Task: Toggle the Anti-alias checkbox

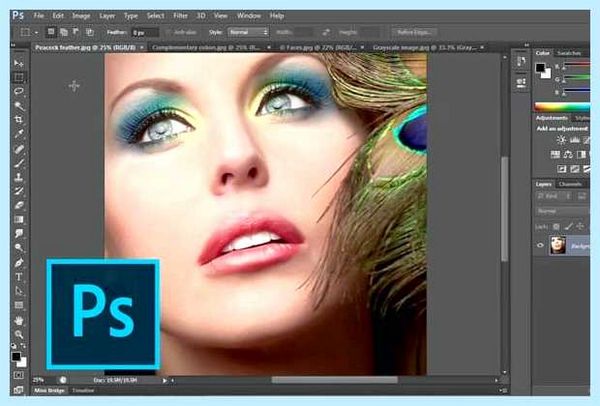Action: click(168, 33)
